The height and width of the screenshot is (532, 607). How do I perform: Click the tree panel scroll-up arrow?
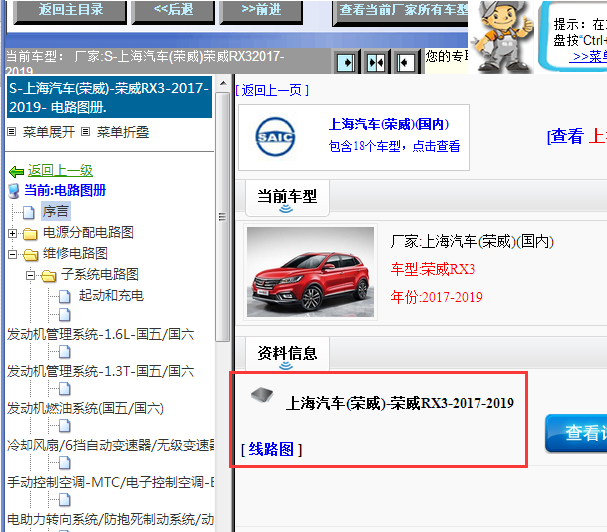pos(223,83)
